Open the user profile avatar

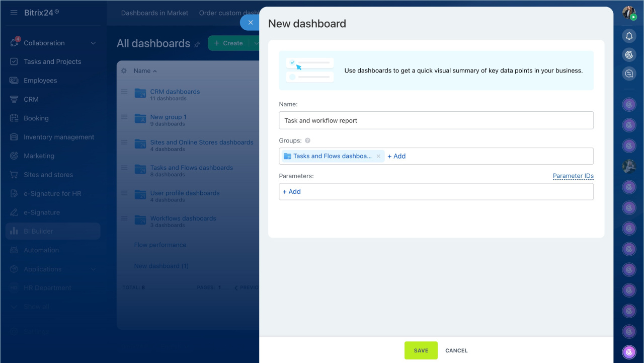(628, 13)
